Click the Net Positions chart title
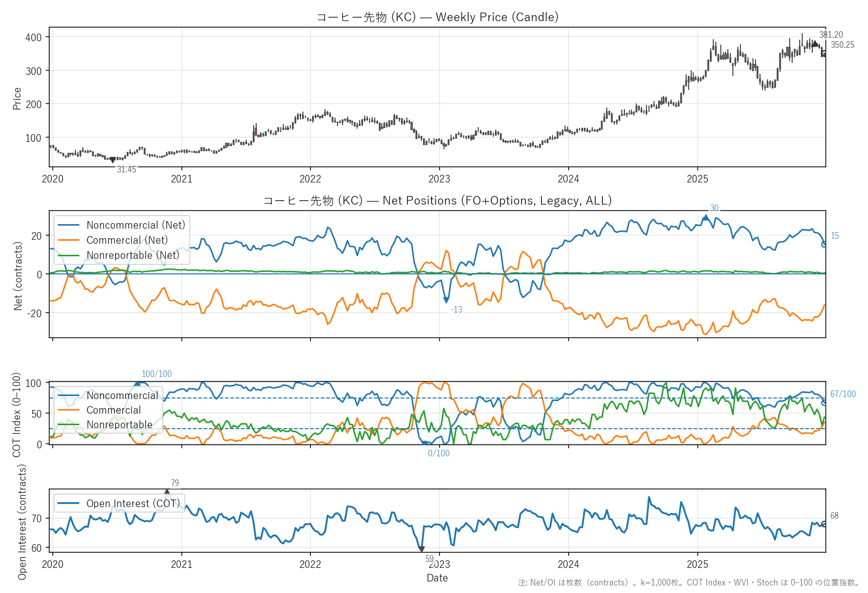Image resolution: width=868 pixels, height=593 pixels. tap(437, 201)
